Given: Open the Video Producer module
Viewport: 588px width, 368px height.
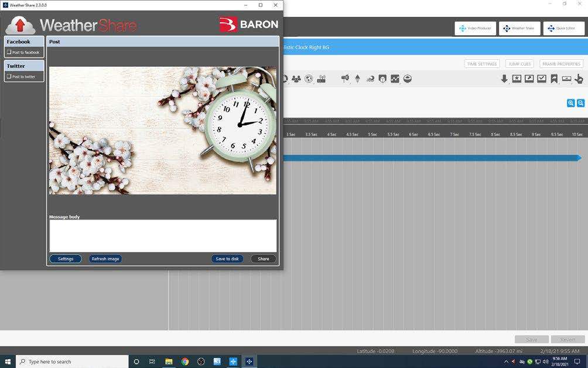Looking at the screenshot, I should pos(475,28).
